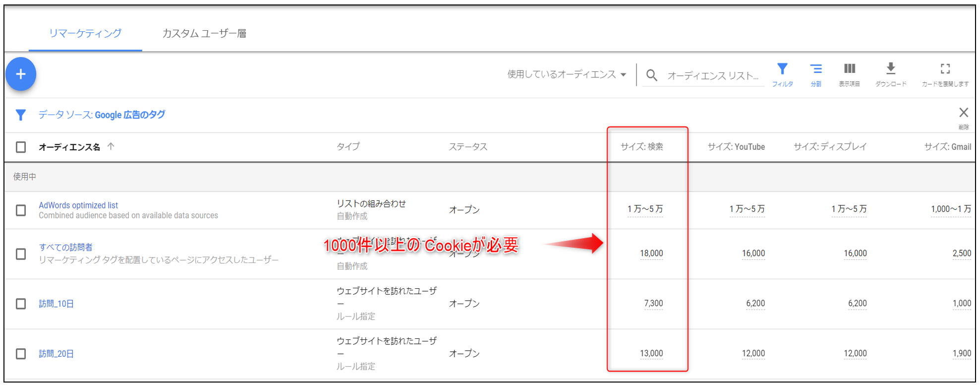Click the search magnifier icon
This screenshot has height=386, width=980.
652,75
